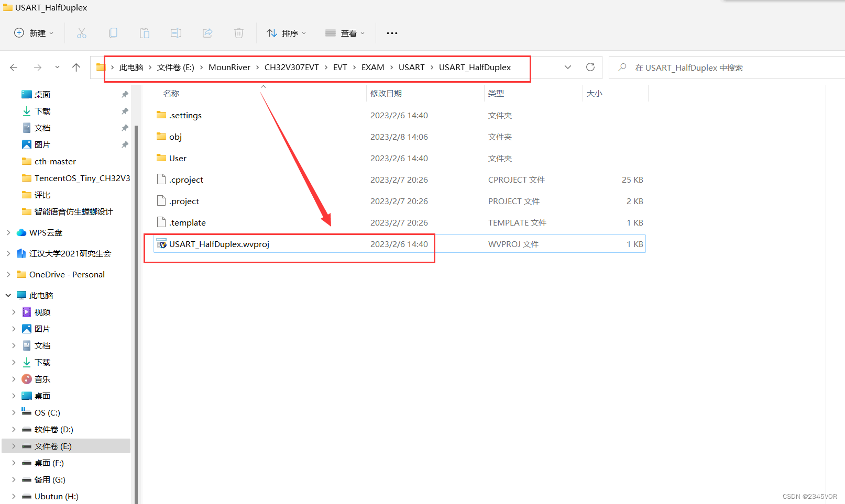Sort files by the 大小 column header
Image resolution: width=845 pixels, height=504 pixels.
pos(595,94)
